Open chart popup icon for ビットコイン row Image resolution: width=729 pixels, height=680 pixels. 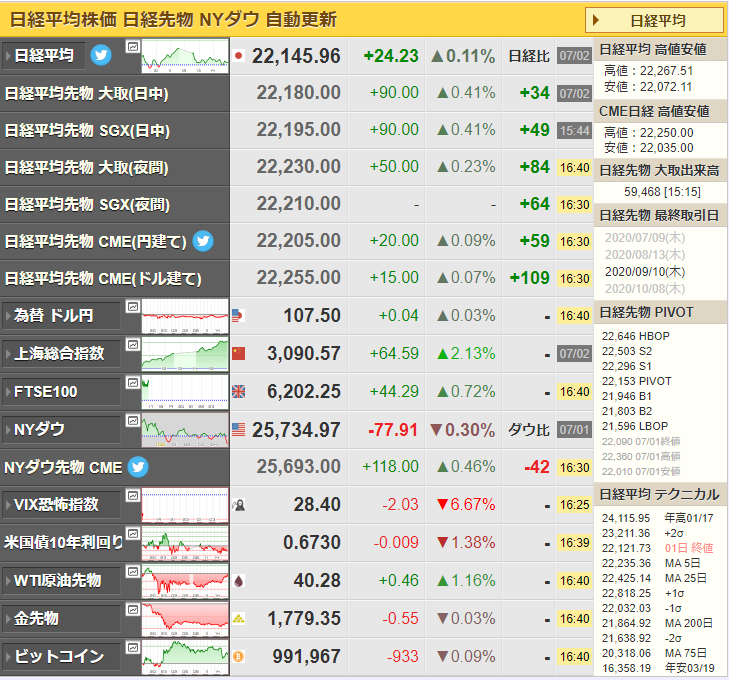pyautogui.click(x=133, y=647)
